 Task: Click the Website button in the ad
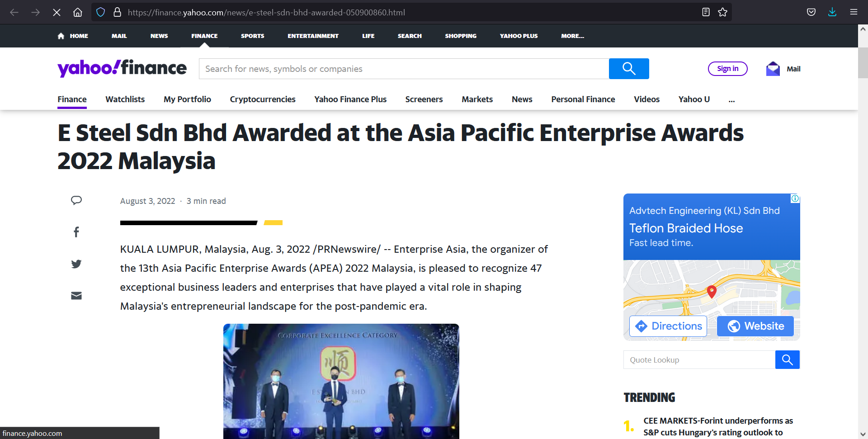tap(755, 326)
